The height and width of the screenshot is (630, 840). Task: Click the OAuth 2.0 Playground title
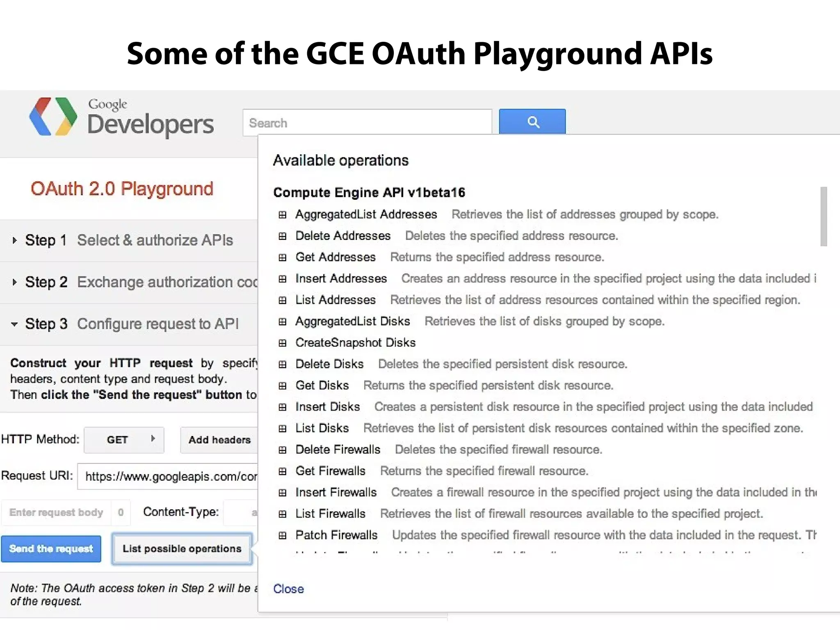pos(122,189)
